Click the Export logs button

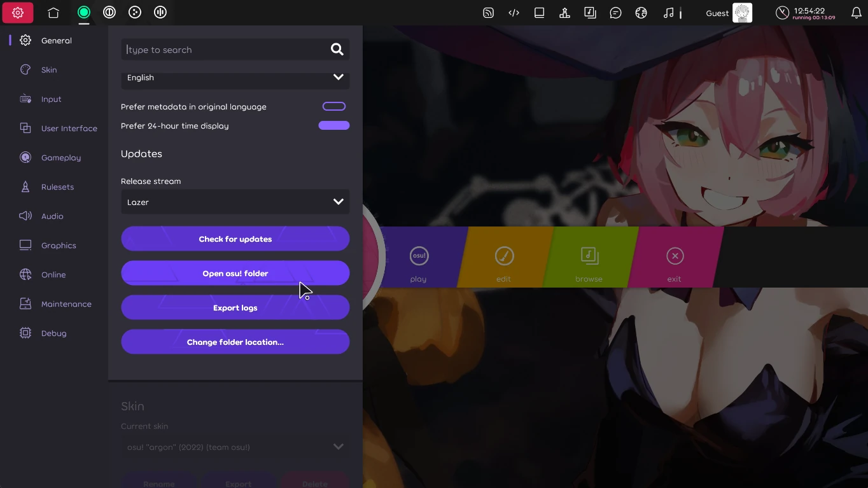tap(235, 308)
